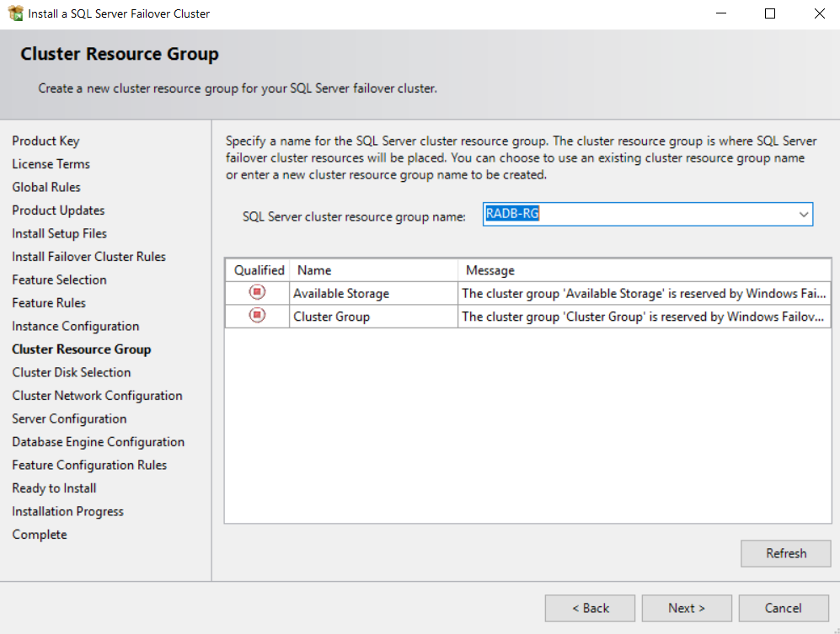Select Install Setup Files step
This screenshot has width=840, height=634.
60,233
